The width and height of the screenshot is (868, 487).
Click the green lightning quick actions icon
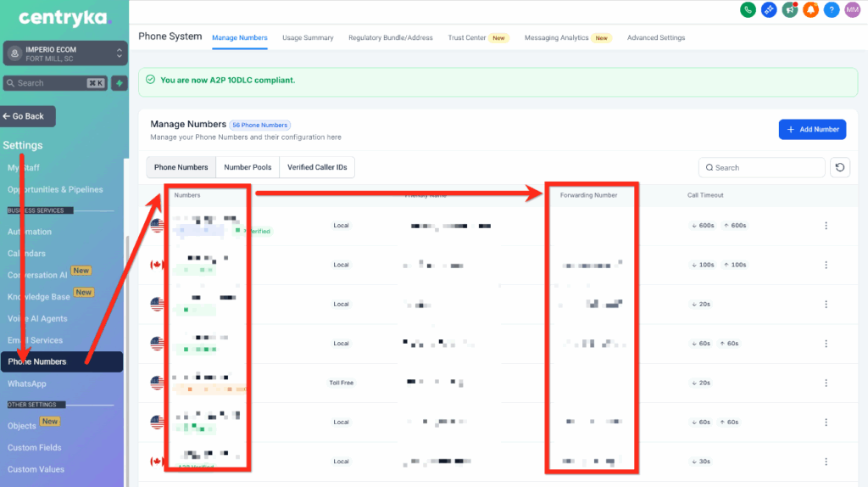(120, 83)
